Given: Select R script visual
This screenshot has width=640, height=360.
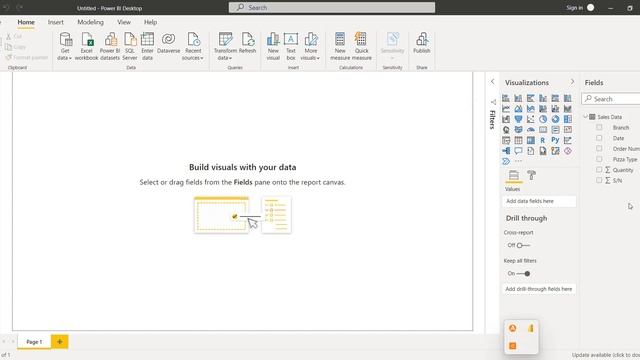Looking at the screenshot, I should pos(543,140).
